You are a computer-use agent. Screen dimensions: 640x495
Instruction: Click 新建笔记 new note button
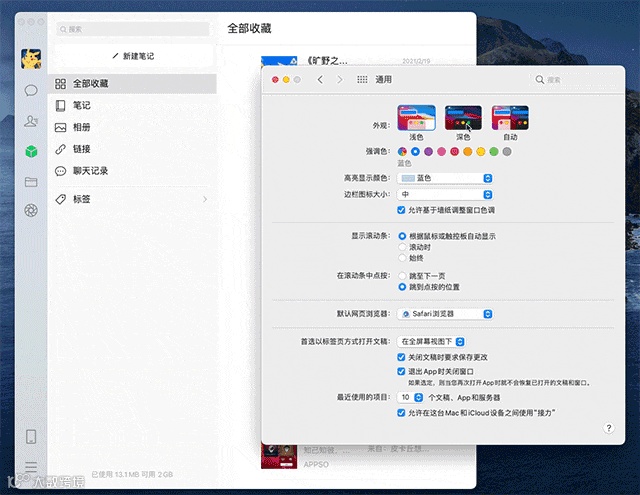click(133, 56)
